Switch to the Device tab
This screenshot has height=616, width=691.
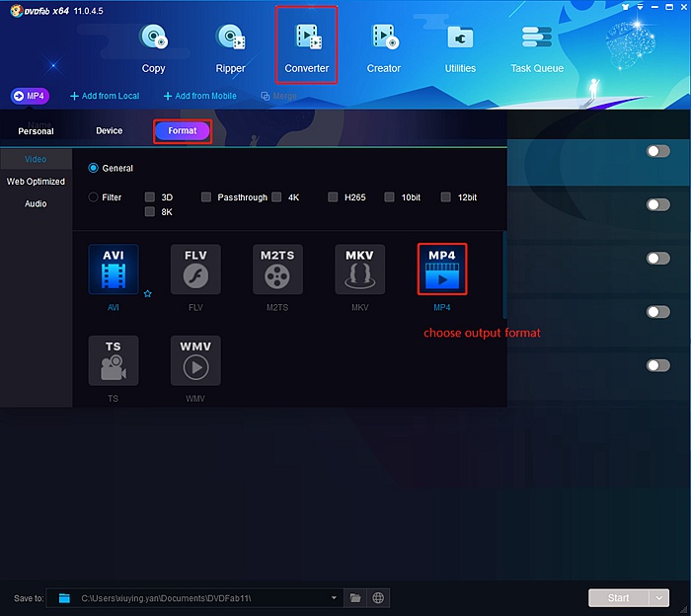pos(110,130)
